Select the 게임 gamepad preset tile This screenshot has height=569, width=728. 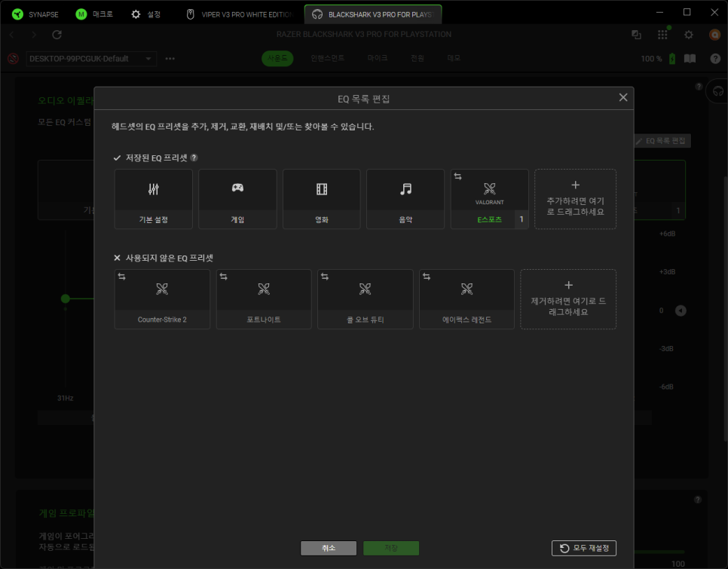[237, 198]
